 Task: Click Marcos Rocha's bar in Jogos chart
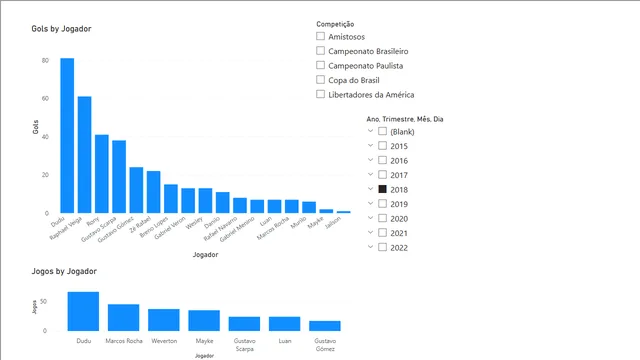coord(124,318)
